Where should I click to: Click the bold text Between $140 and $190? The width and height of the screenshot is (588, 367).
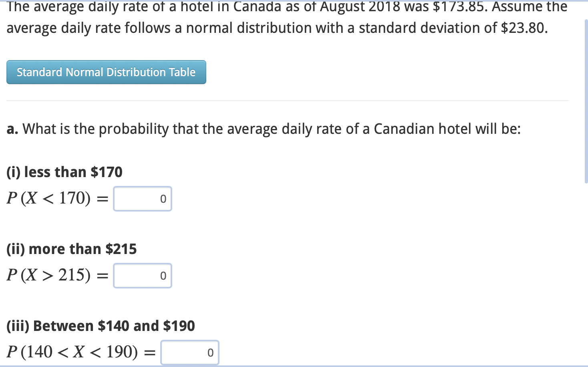101,326
